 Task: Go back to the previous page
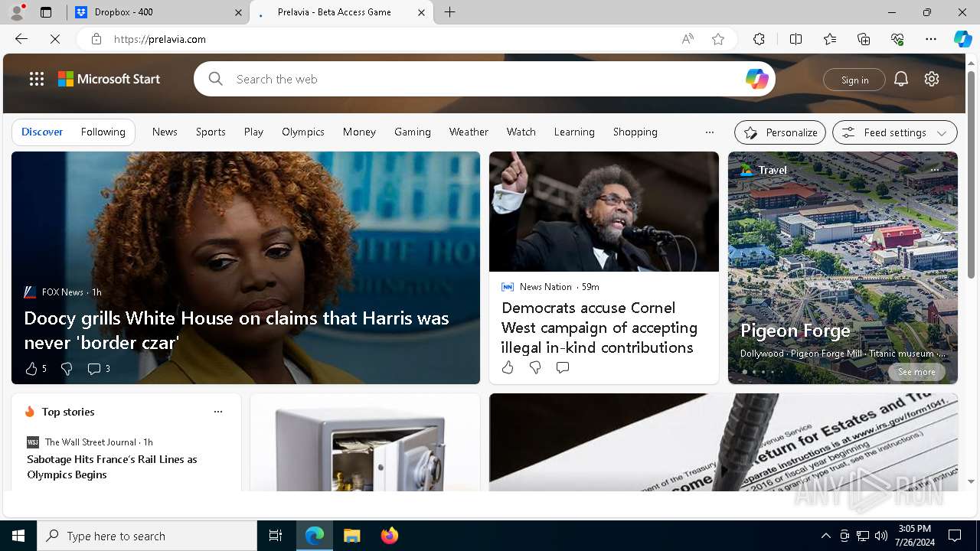tap(21, 39)
